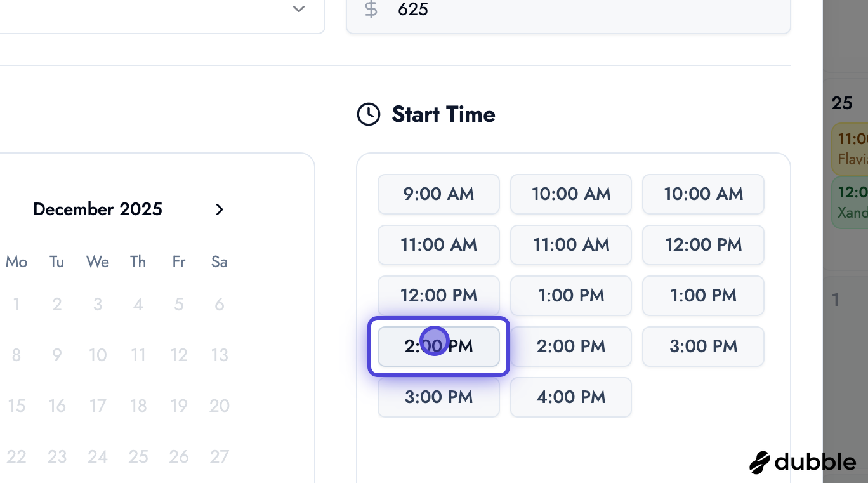Viewport: 868px width, 483px height.
Task: Select the 12:00 PM slot in the third column
Action: coord(703,245)
